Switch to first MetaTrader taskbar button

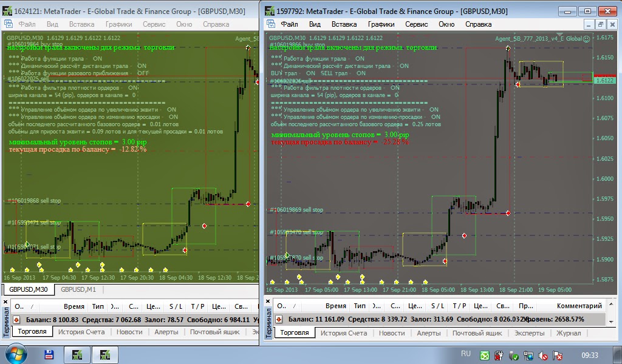click(77, 355)
